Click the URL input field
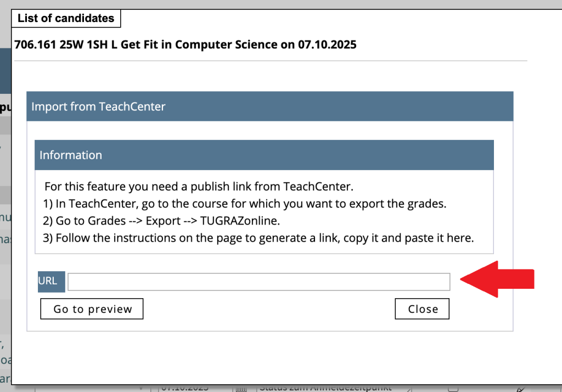The width and height of the screenshot is (562, 392). (258, 282)
